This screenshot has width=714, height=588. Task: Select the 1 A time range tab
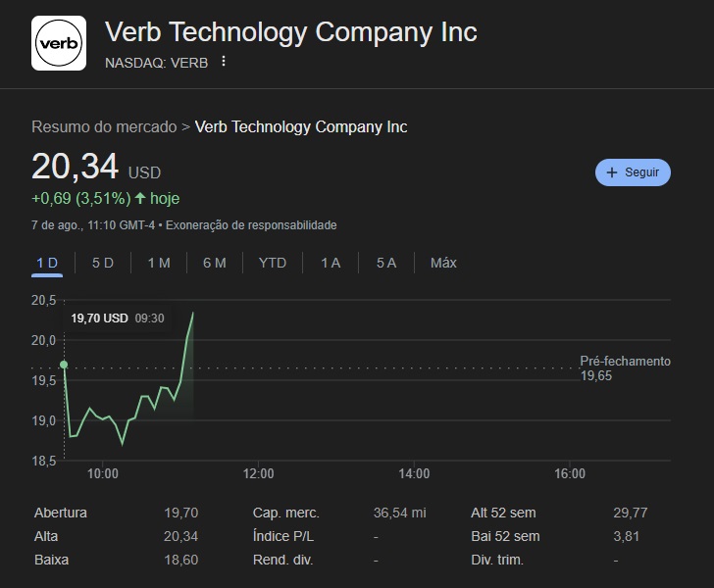pos(331,263)
